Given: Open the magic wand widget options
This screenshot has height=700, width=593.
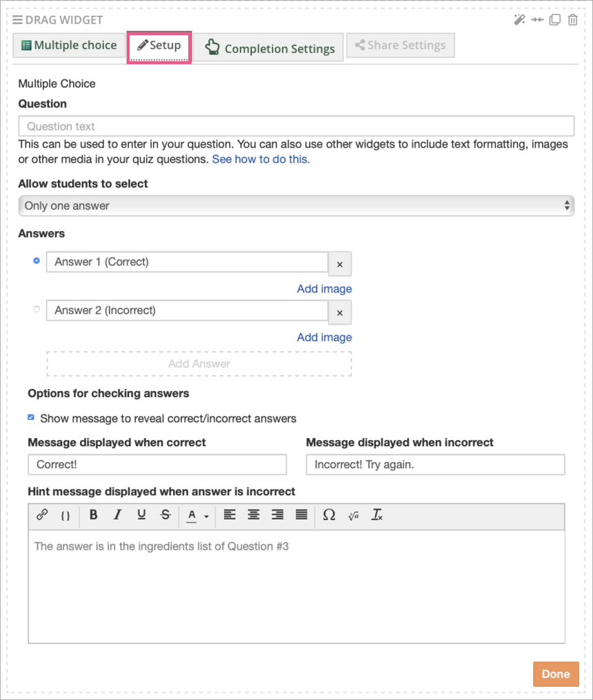Looking at the screenshot, I should pos(519,20).
